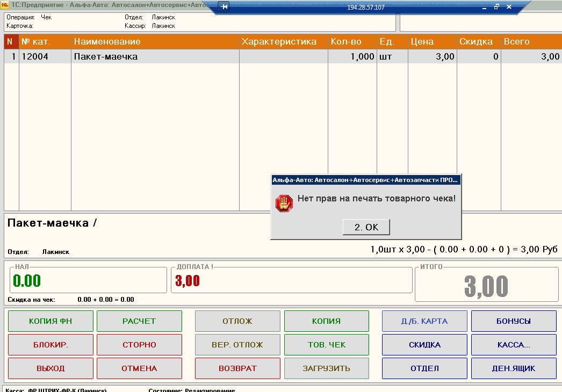
Task: Open the БОНУСЫ function
Action: pos(513,321)
